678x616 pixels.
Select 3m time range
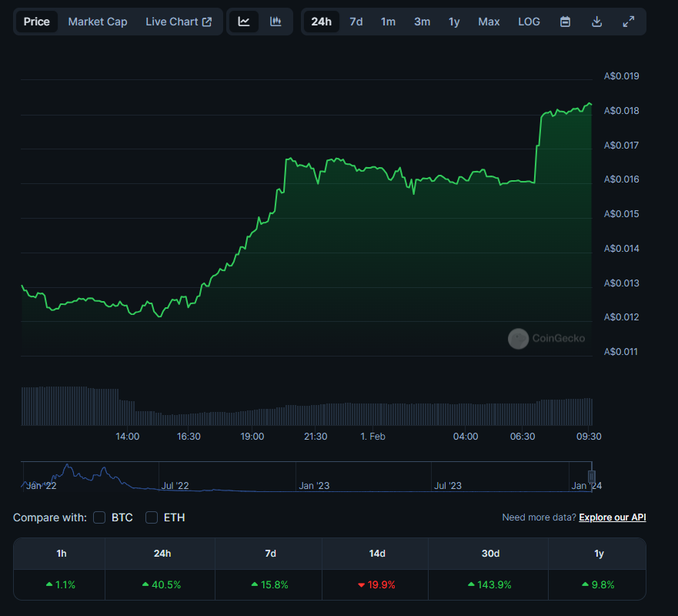422,22
